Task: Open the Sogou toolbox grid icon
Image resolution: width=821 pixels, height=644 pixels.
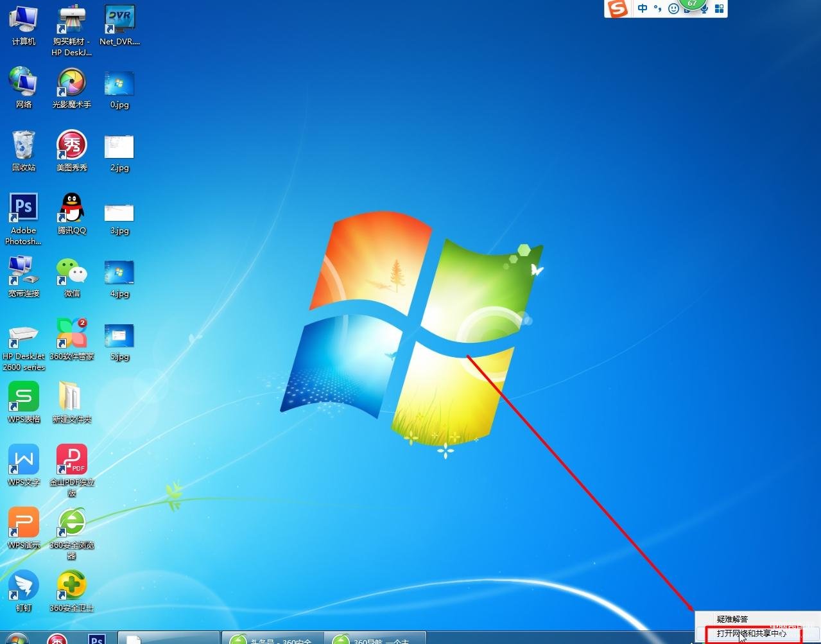Action: (x=720, y=9)
